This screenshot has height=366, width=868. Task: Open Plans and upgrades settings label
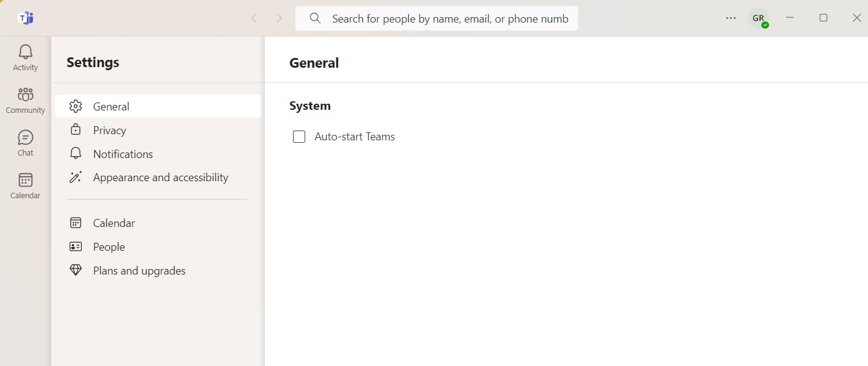tap(139, 270)
